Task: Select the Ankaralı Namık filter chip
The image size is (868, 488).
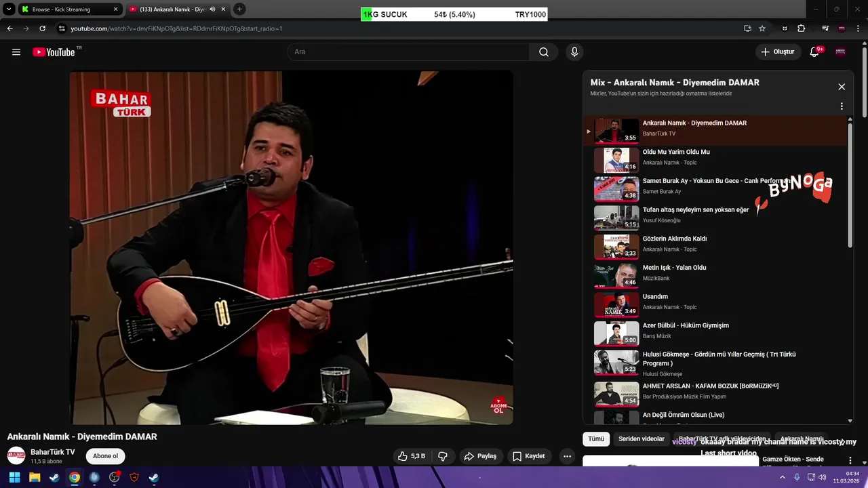Action: point(802,439)
